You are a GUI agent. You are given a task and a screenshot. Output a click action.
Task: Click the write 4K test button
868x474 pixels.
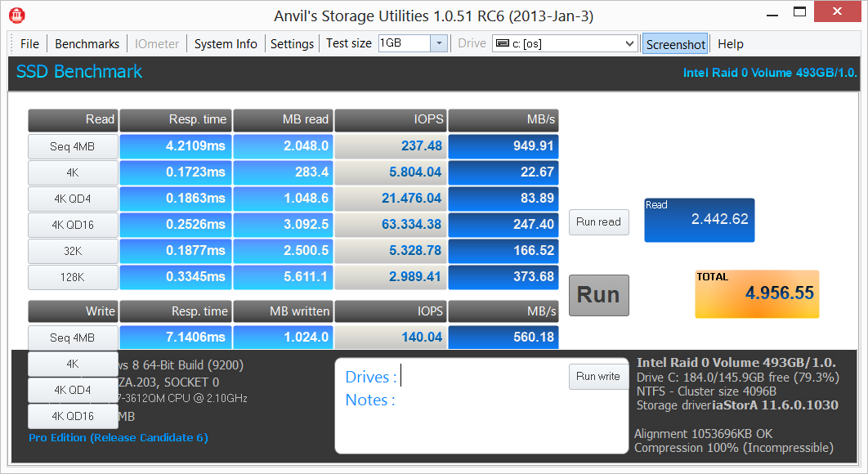pos(73,364)
